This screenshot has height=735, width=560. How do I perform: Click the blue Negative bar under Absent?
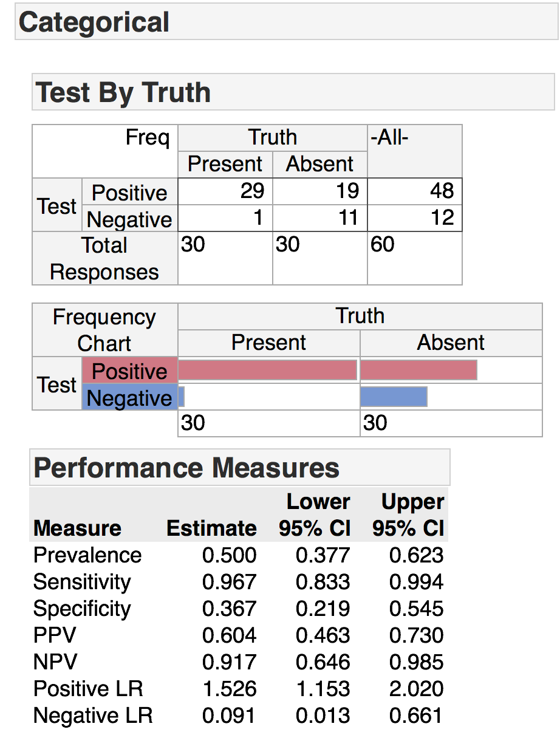click(394, 397)
